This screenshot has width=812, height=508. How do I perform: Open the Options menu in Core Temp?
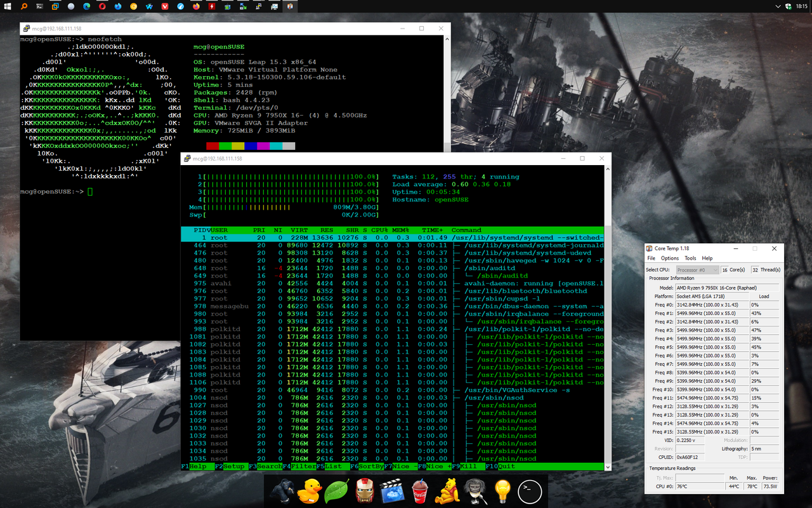click(669, 258)
